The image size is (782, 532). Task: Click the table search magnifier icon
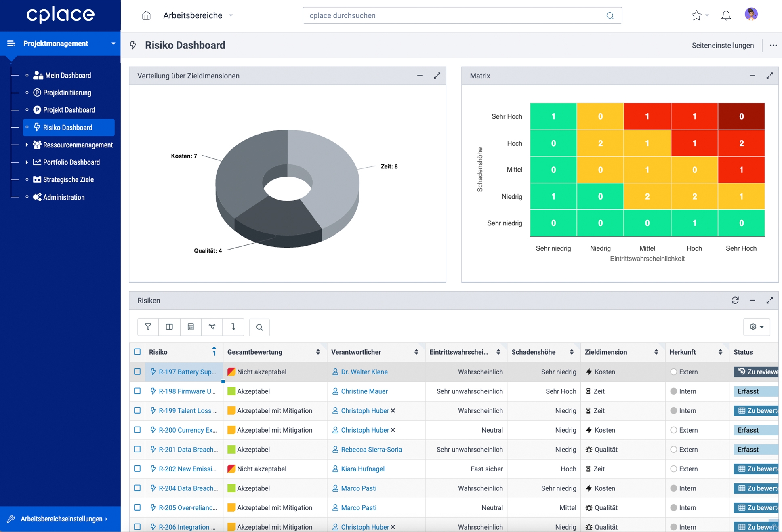click(x=259, y=327)
